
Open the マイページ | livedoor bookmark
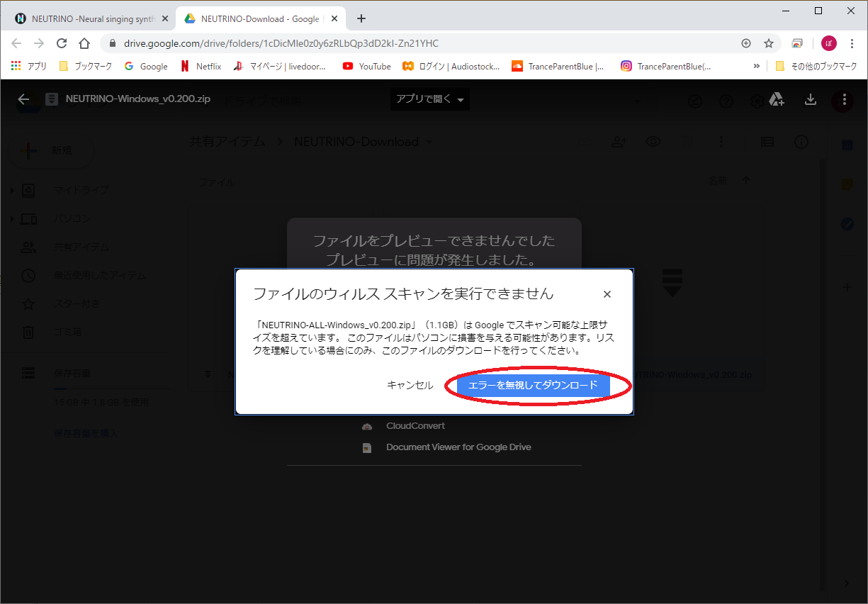tap(280, 66)
